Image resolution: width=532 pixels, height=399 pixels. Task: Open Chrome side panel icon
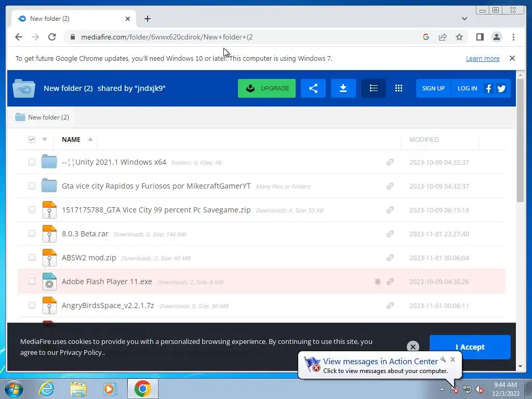pos(480,37)
